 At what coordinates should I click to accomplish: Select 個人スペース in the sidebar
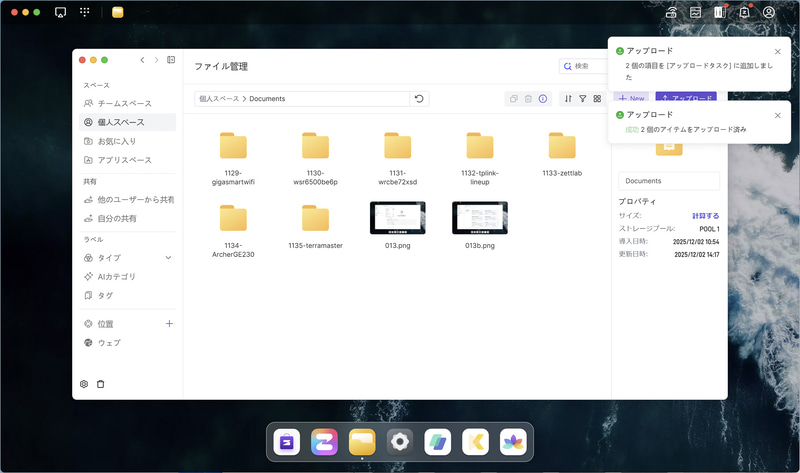[128, 122]
